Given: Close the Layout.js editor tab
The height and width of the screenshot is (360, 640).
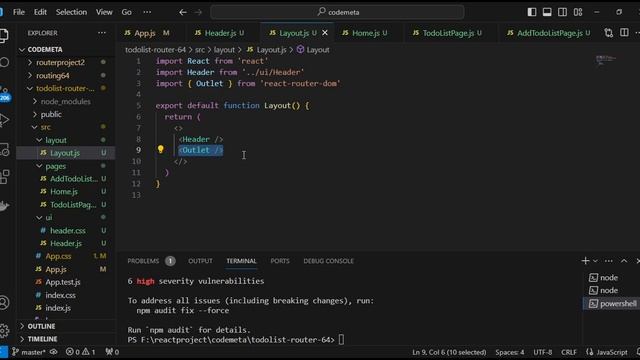Looking at the screenshot, I should [x=325, y=33].
